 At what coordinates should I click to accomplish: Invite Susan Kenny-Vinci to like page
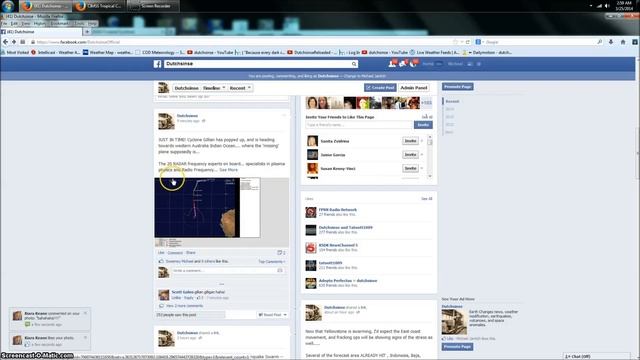[410, 168]
